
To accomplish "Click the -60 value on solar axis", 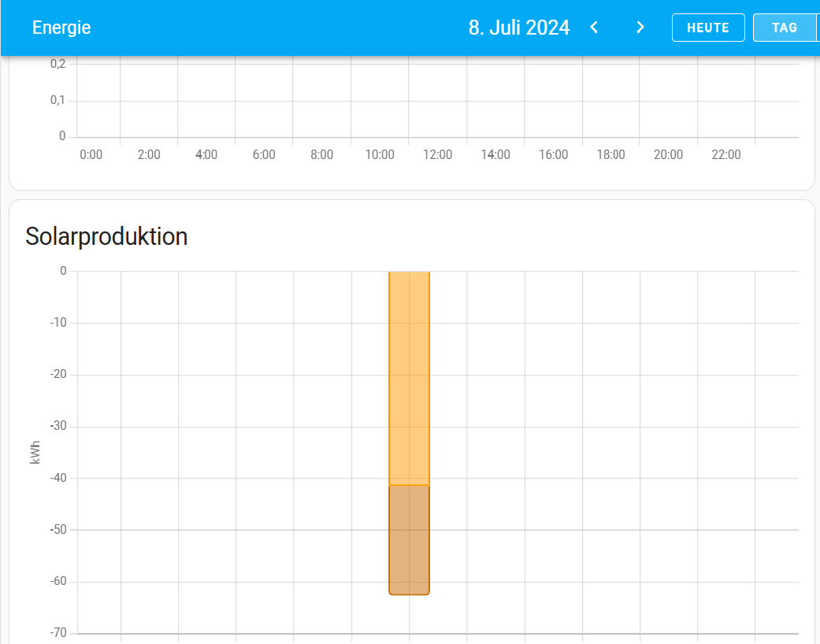I will click(x=58, y=582).
